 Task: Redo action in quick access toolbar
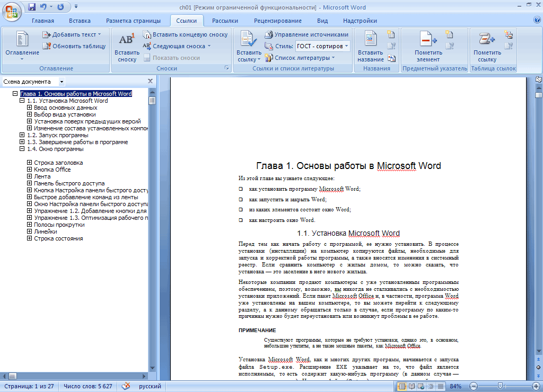click(x=60, y=6)
